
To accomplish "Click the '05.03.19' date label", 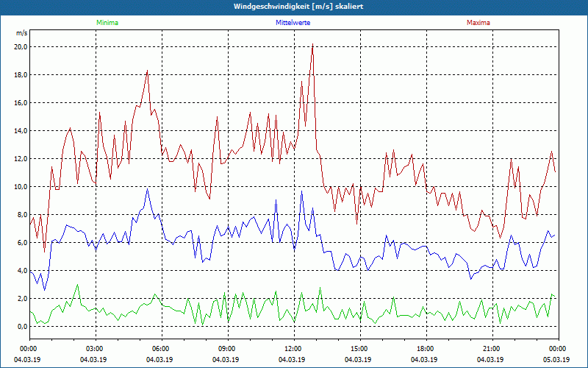I will coord(556,359).
